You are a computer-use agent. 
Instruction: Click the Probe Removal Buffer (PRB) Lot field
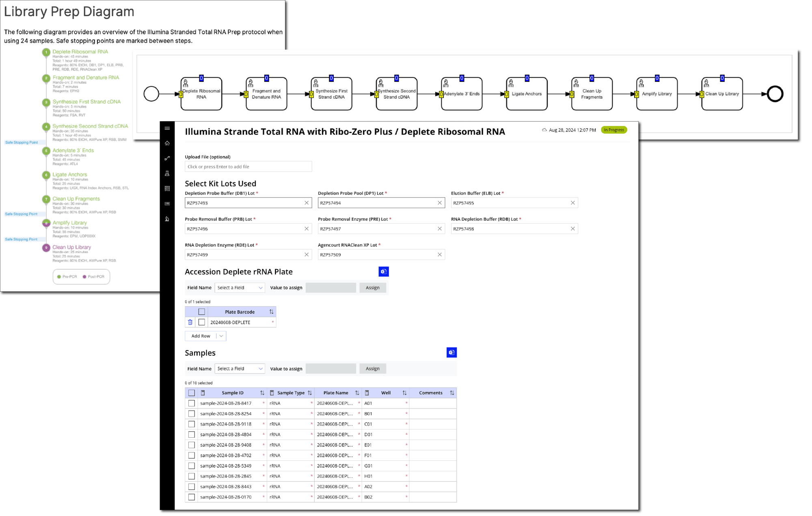tap(248, 229)
